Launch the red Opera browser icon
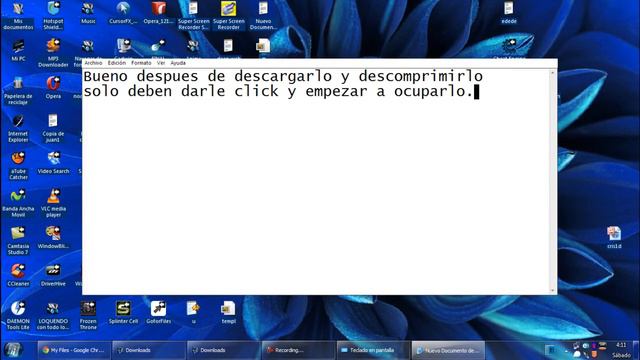640x360 pixels. [x=53, y=88]
